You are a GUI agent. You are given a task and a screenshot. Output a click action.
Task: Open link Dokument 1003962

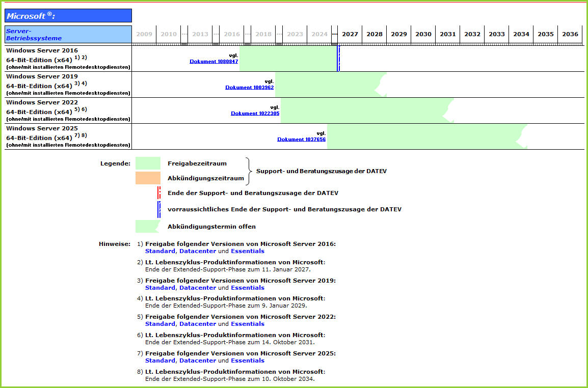click(x=250, y=88)
